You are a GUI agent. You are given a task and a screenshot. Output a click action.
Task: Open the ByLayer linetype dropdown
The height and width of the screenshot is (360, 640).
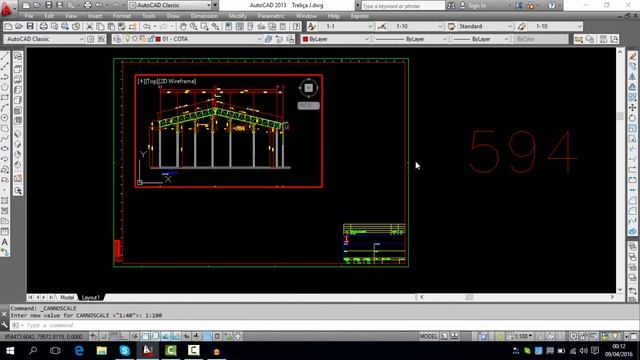tap(444, 39)
